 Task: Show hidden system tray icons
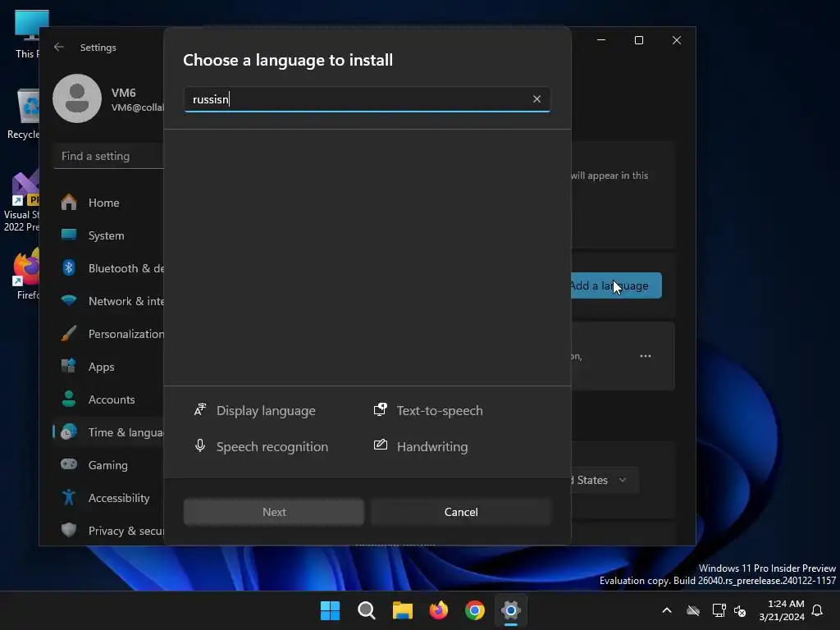[x=667, y=610]
